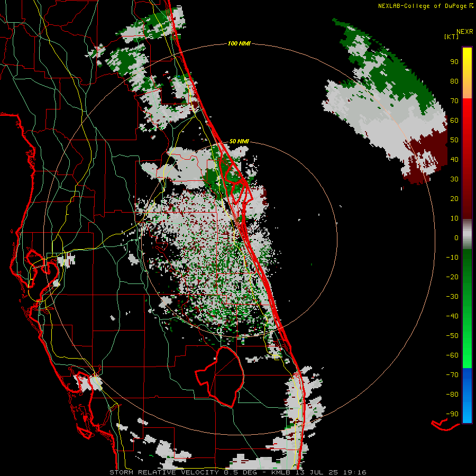
Task: Click the 20 value on velocity scale
Action: click(454, 199)
